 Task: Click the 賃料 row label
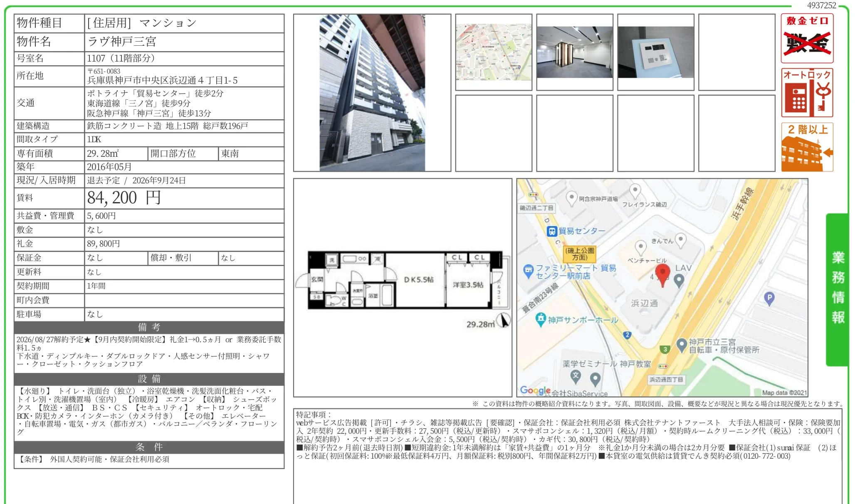pos(25,198)
